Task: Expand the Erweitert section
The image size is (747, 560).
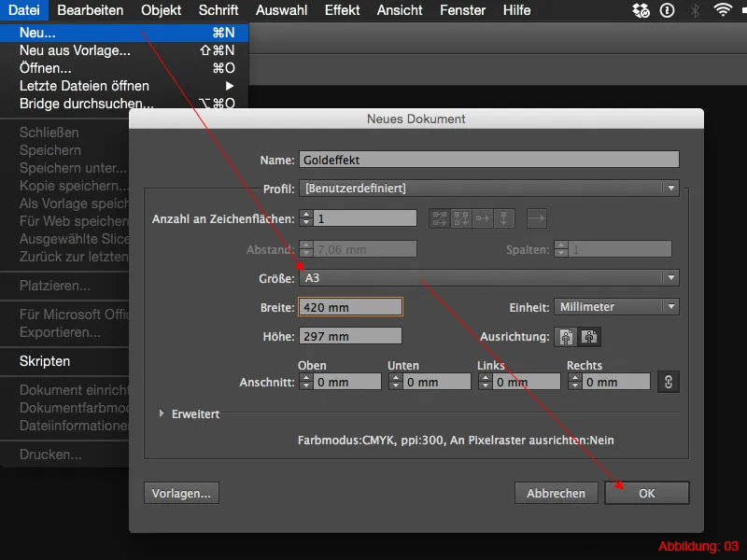Action: point(162,413)
